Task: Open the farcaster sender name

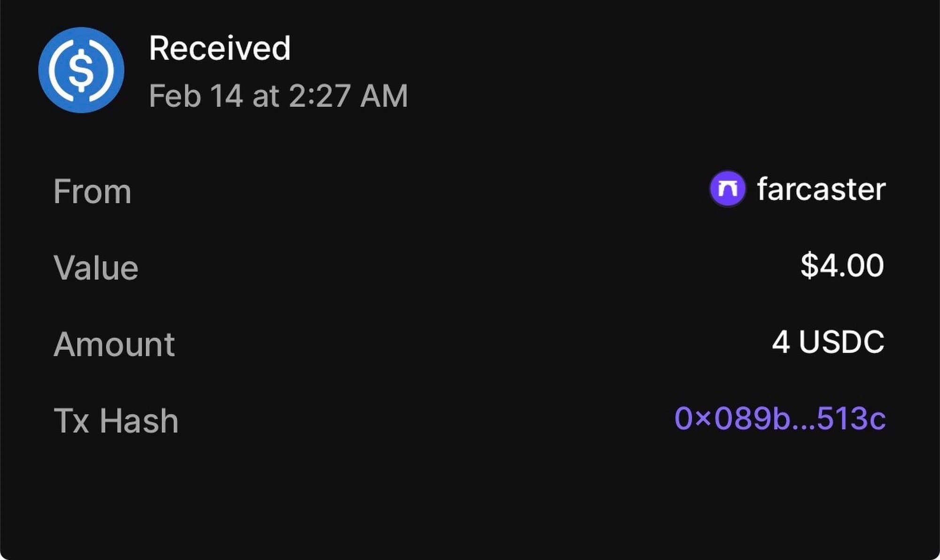Action: coord(821,189)
